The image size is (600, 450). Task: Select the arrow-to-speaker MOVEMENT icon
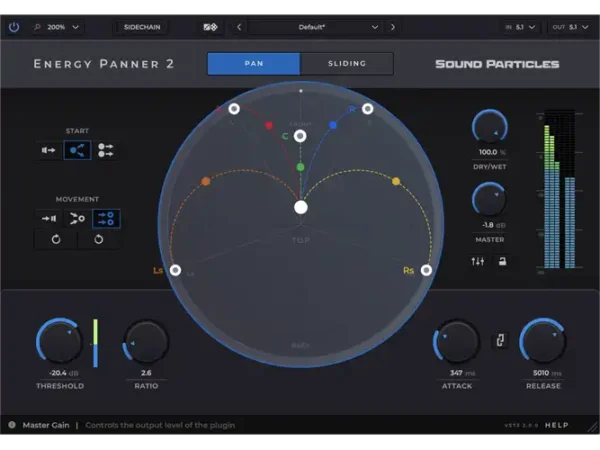(49, 218)
